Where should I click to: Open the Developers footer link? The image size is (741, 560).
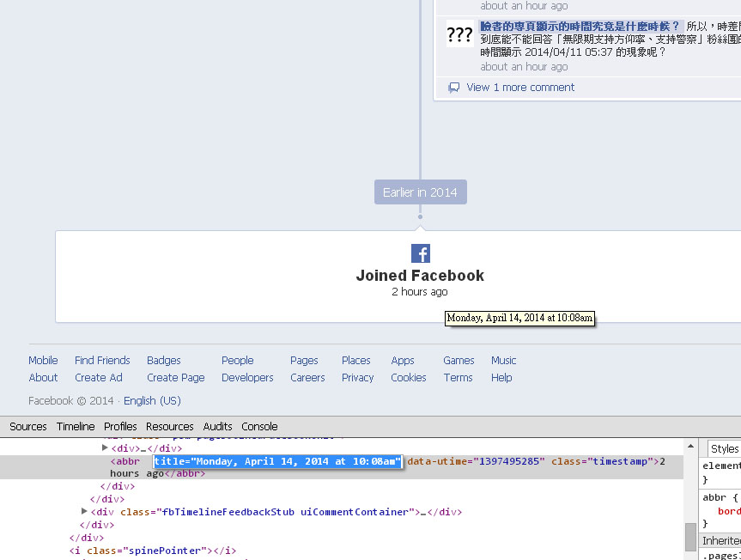pos(247,378)
